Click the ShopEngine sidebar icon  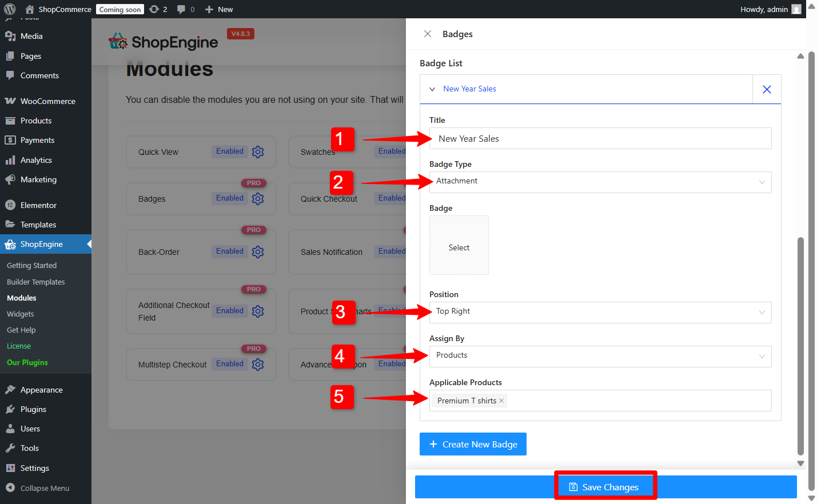[x=10, y=245]
